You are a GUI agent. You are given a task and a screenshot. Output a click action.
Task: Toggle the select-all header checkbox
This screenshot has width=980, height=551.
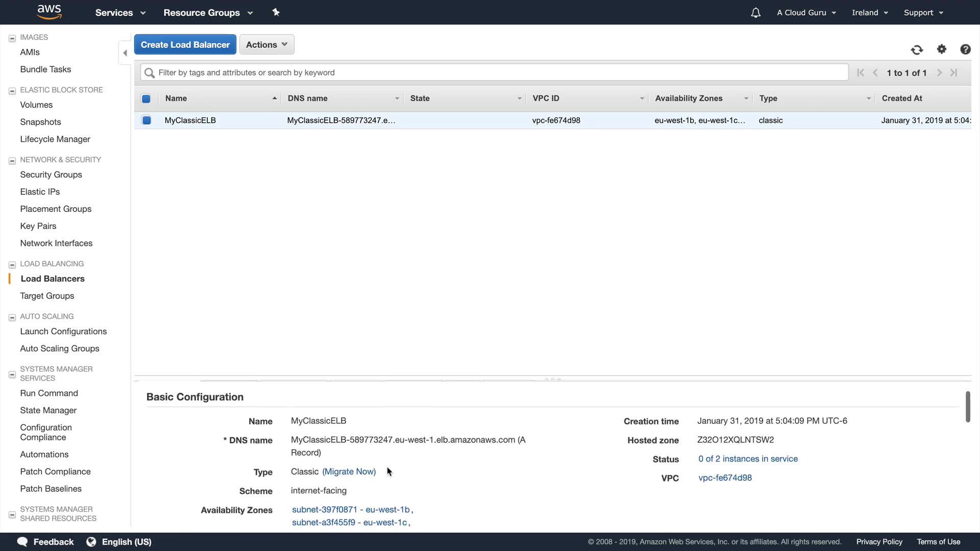[x=146, y=98]
